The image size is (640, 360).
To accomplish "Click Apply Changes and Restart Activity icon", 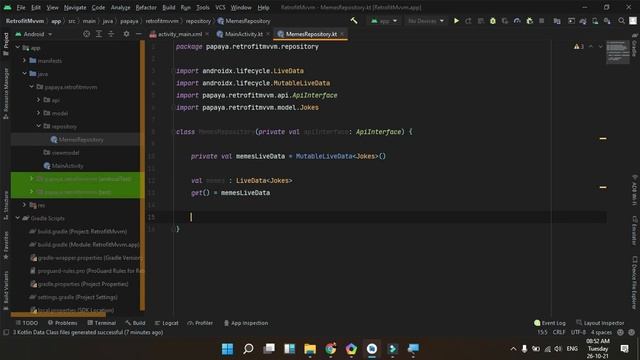I will 468,21.
